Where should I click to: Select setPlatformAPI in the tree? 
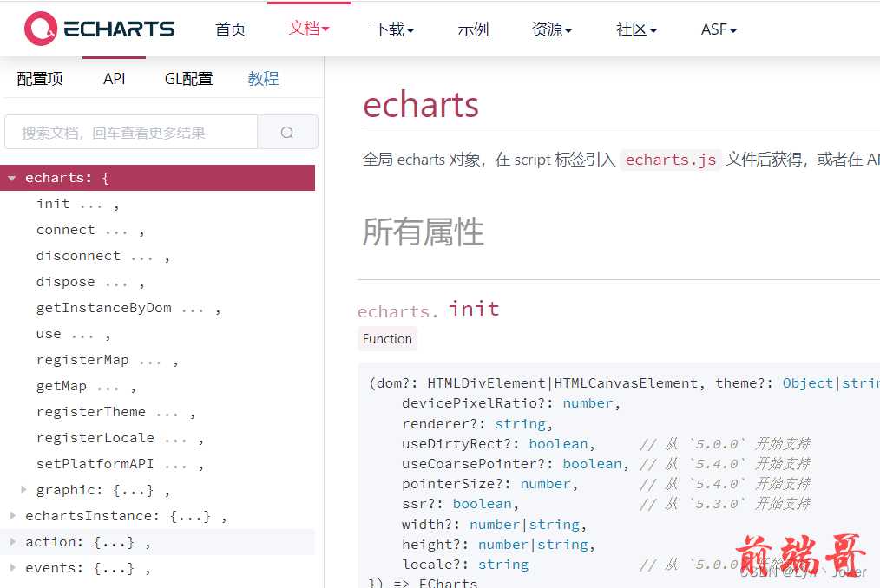pyautogui.click(x=95, y=464)
